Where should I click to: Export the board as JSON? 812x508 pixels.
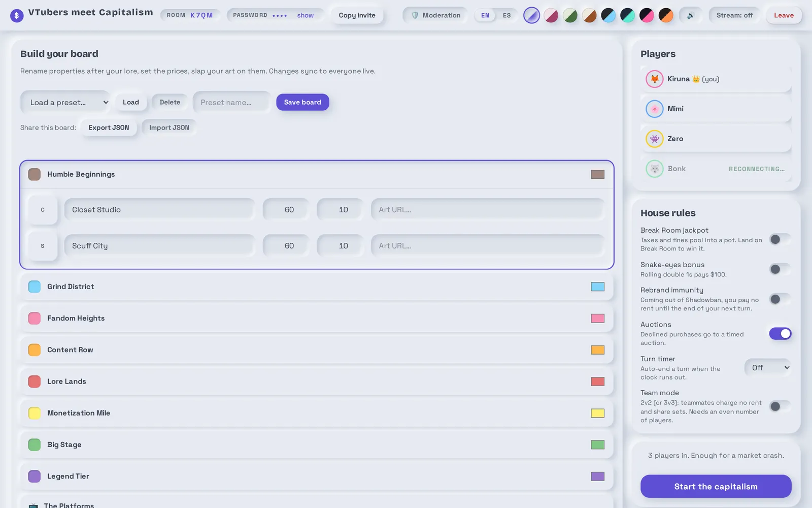[109, 128]
